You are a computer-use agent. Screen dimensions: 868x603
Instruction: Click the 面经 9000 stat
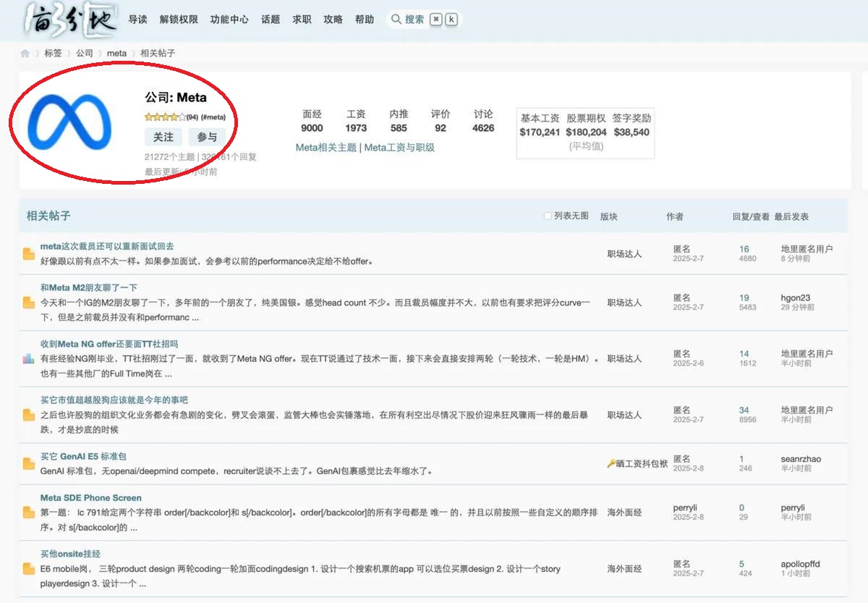[x=312, y=121]
